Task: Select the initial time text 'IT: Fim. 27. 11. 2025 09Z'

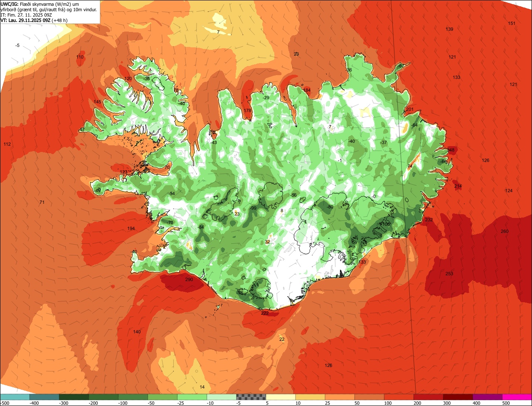Action: click(x=26, y=15)
